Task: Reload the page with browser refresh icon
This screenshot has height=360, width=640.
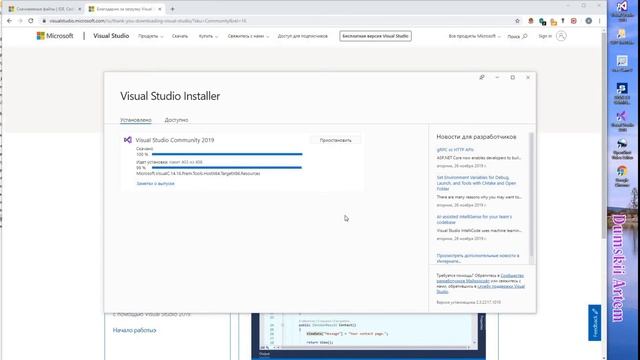Action: tap(31, 21)
